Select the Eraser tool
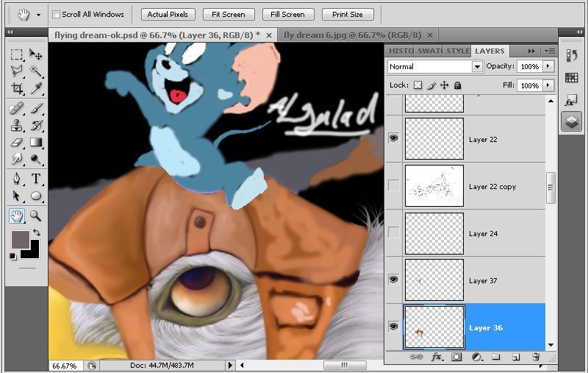 click(x=16, y=143)
